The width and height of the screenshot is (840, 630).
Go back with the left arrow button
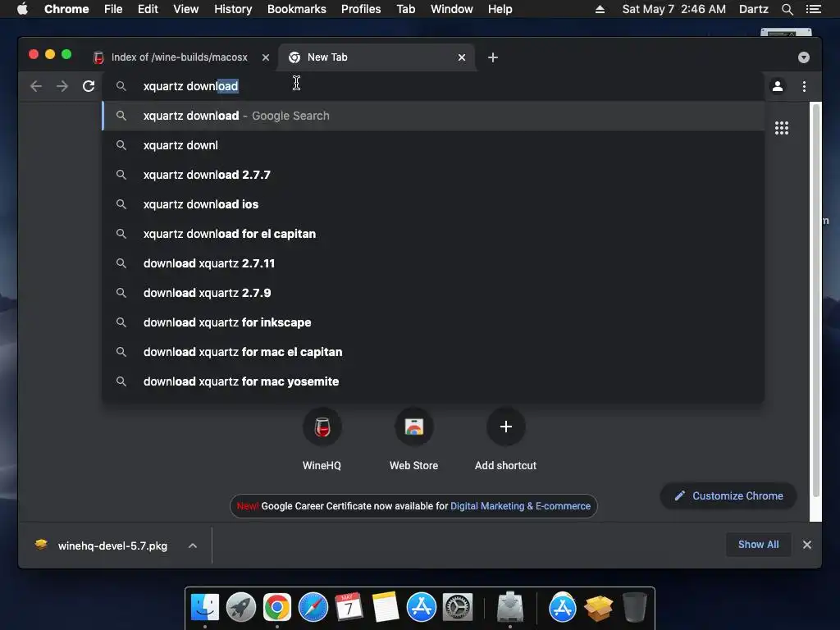pyautogui.click(x=36, y=86)
